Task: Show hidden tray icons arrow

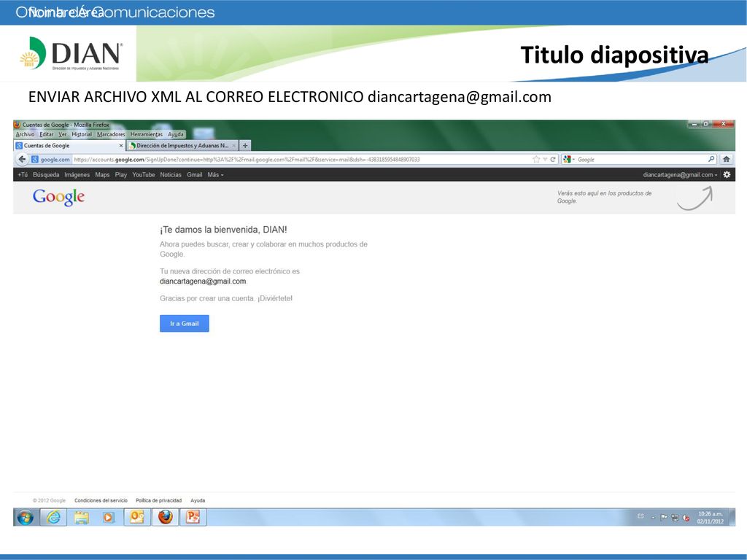Action: coord(653,518)
